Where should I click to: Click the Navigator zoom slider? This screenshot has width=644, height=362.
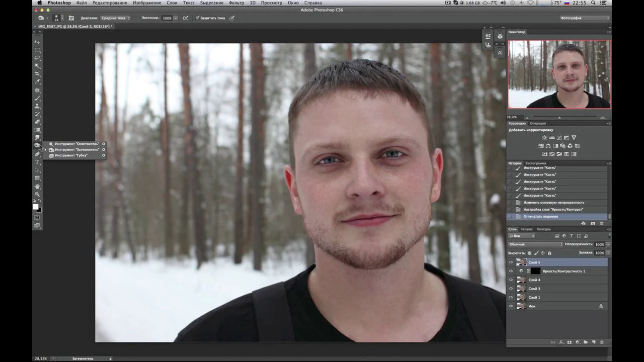click(559, 117)
